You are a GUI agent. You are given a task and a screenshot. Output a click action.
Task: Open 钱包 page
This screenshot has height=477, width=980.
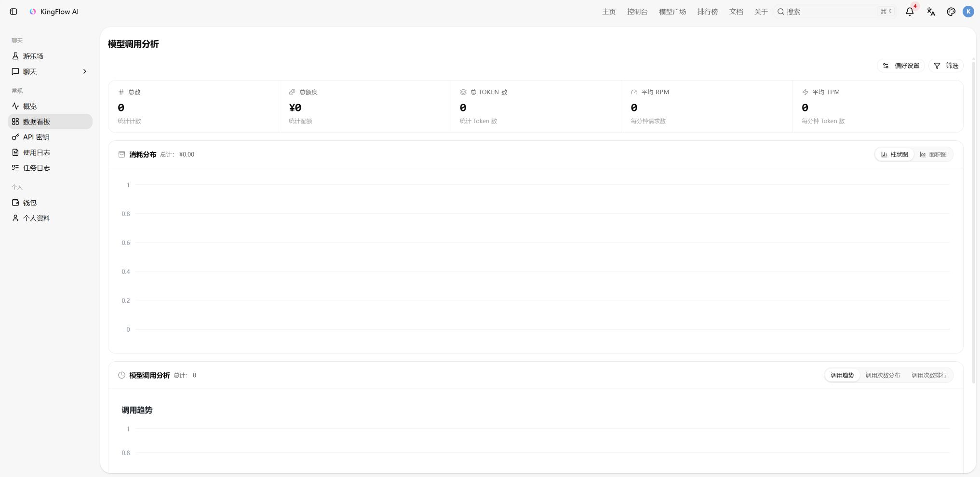(x=50, y=203)
